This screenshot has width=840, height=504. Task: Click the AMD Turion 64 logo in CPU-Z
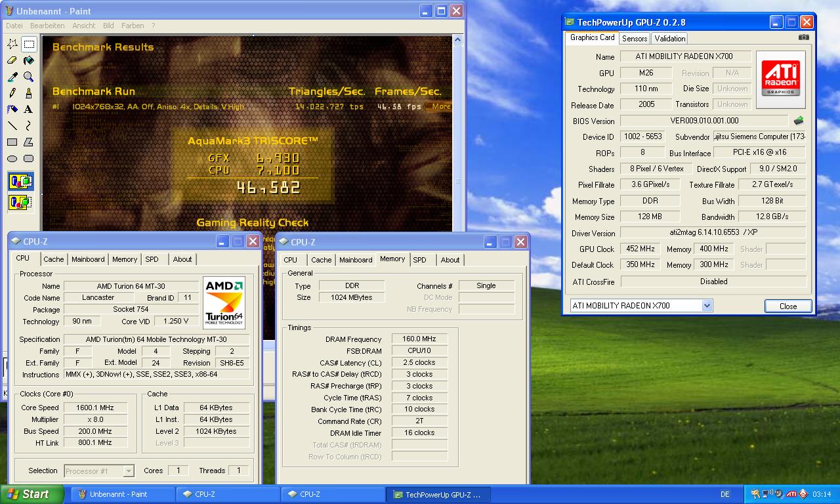tap(224, 303)
